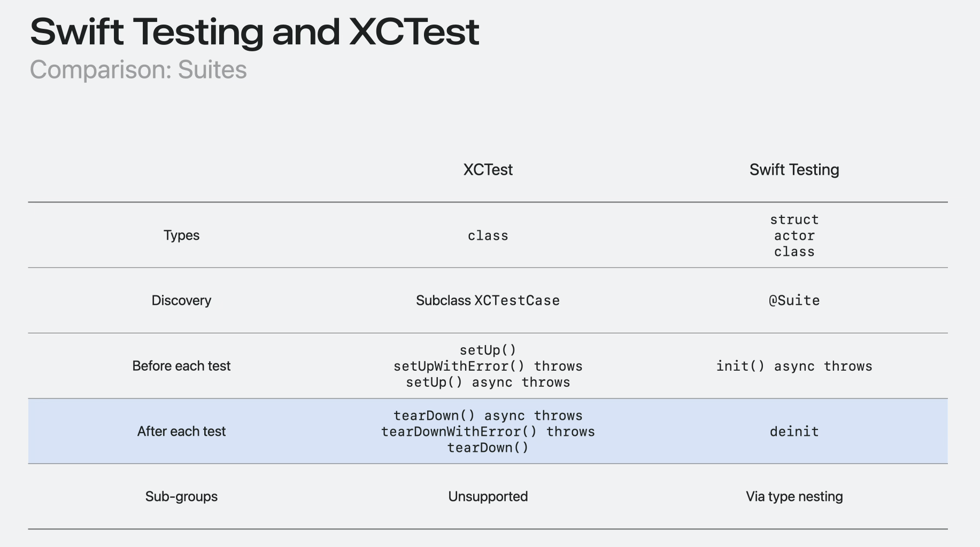
Task: Click 'tearDownWithError() throws' code line
Action: 488,432
